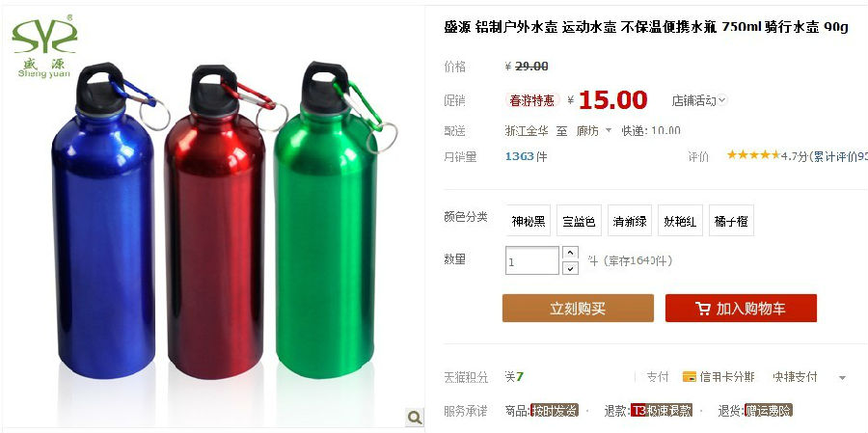Open the 累计评价 reviews link
Viewport: 868px width, 433px height.
pos(840,156)
